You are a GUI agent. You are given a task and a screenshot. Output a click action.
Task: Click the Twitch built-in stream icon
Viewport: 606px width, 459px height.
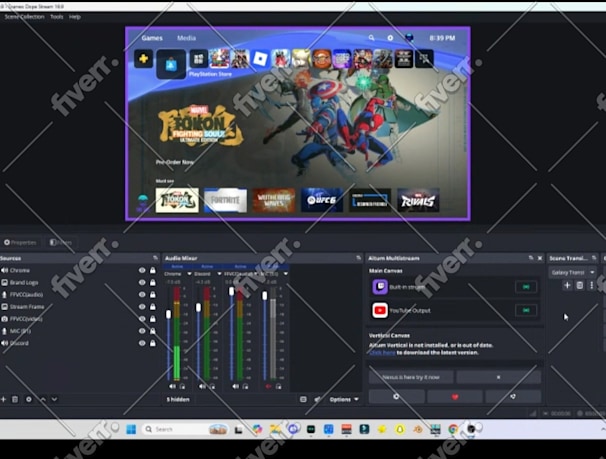(380, 287)
